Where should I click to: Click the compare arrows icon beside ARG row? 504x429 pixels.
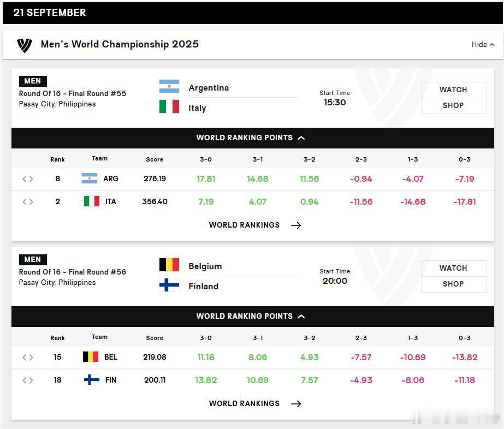[28, 179]
